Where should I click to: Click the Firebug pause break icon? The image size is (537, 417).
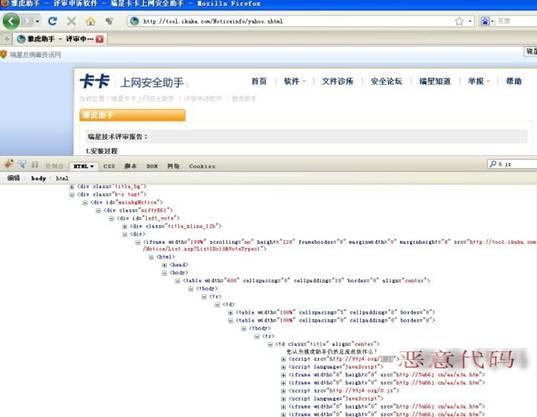click(35, 165)
